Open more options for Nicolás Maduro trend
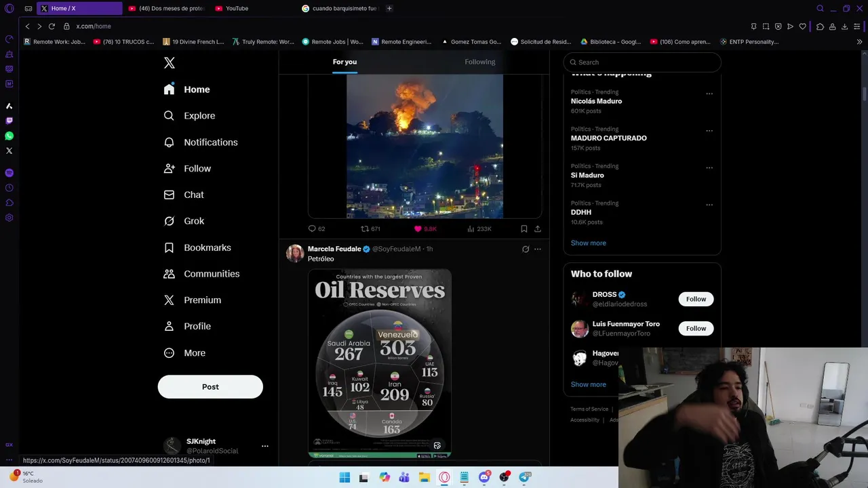Image resolution: width=868 pixels, height=488 pixels. pyautogui.click(x=709, y=94)
